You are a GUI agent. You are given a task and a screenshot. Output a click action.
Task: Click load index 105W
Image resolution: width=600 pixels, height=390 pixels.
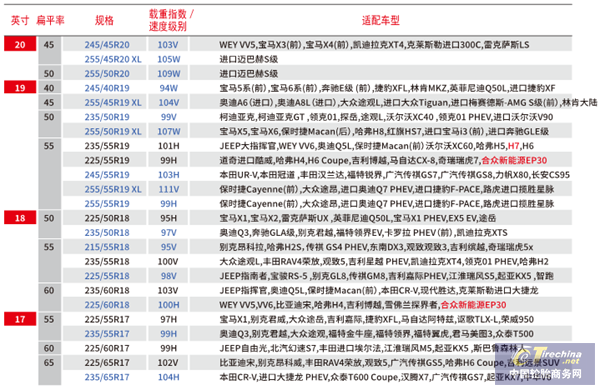169,59
